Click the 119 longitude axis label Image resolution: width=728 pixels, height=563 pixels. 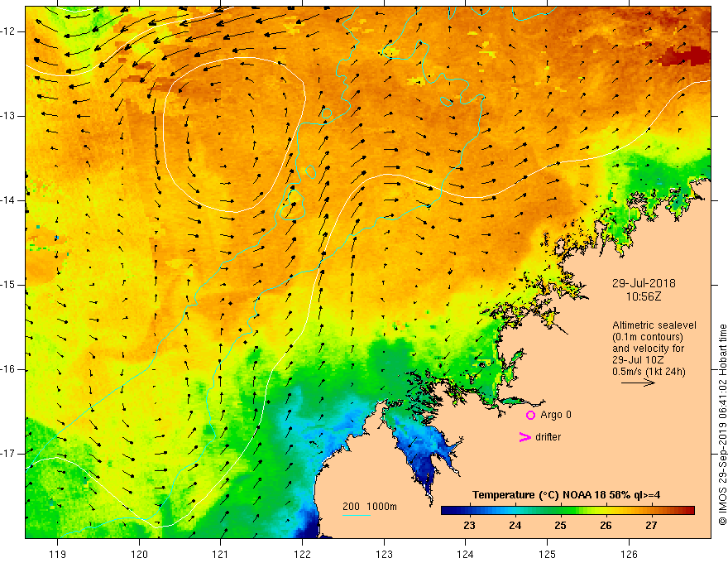(58, 554)
